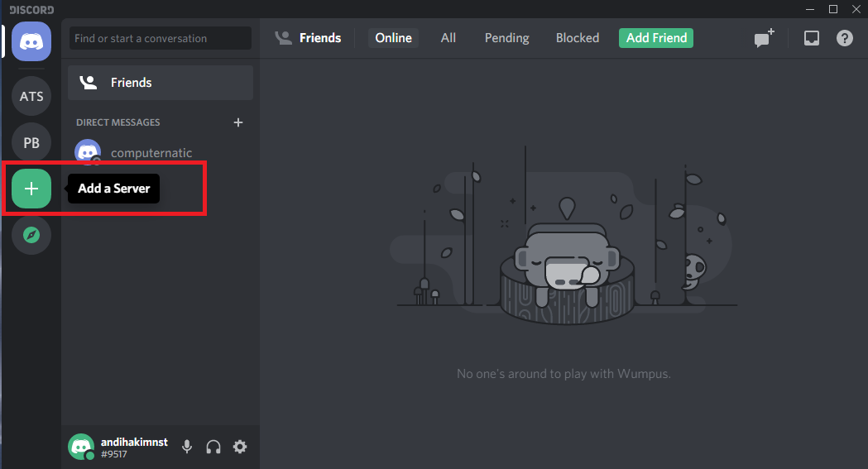The width and height of the screenshot is (868, 469).
Task: Close the Discord window
Action: [x=856, y=9]
